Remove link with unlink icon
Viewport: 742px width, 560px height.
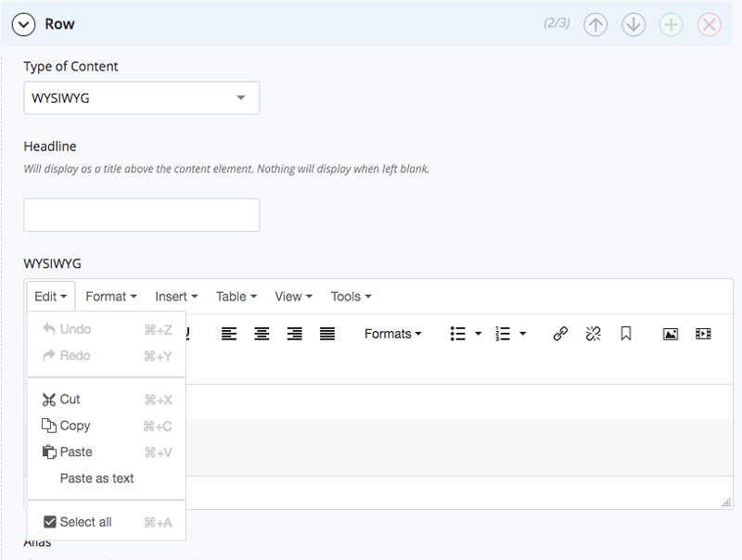pos(593,334)
